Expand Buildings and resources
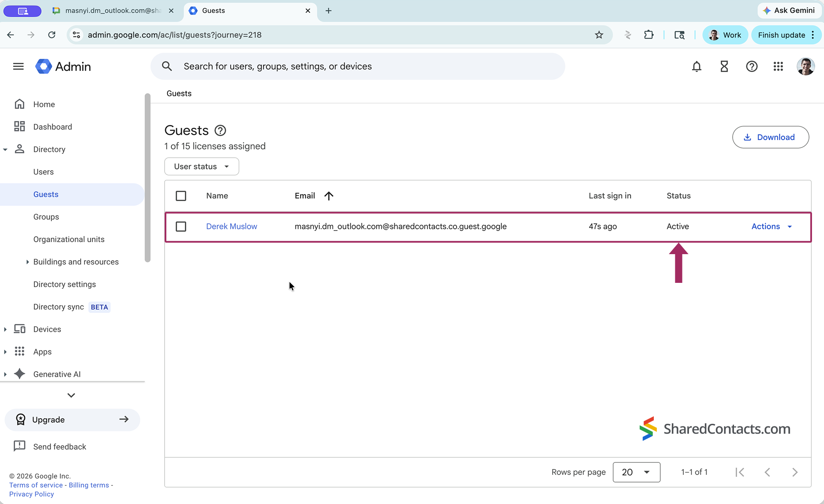The height and width of the screenshot is (504, 824). click(27, 262)
